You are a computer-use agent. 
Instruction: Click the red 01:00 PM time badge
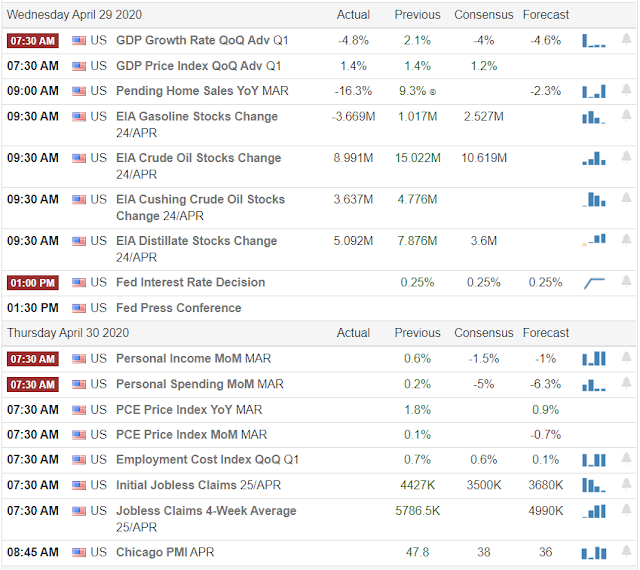click(33, 283)
